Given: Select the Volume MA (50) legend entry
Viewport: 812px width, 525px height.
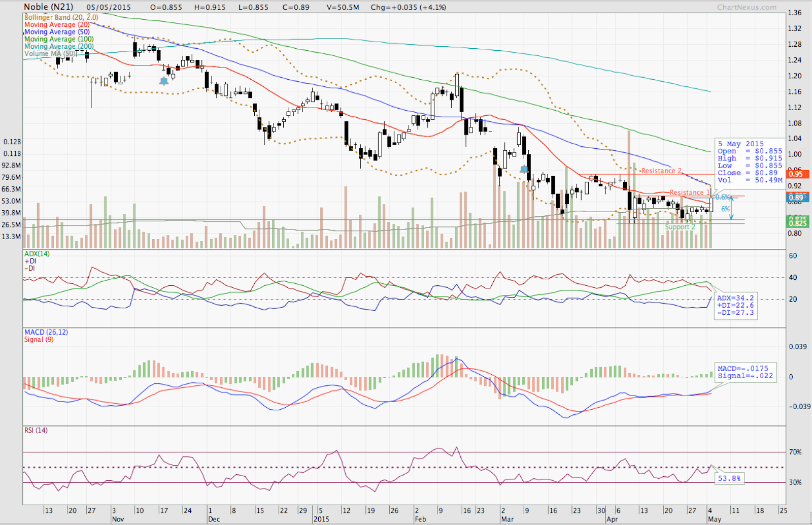Looking at the screenshot, I should click(x=50, y=53).
